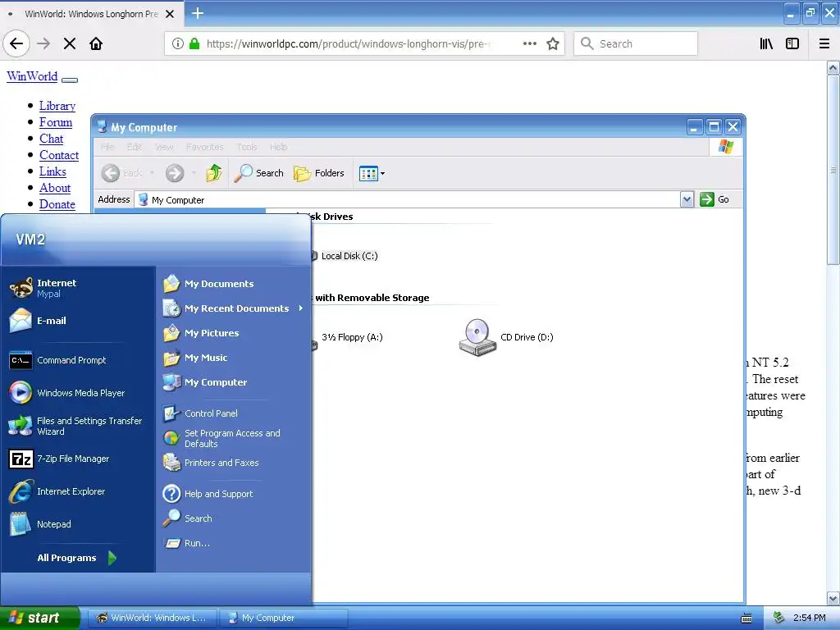The width and height of the screenshot is (840, 630).
Task: Switch to WinWorld taskbar button
Action: point(152,618)
